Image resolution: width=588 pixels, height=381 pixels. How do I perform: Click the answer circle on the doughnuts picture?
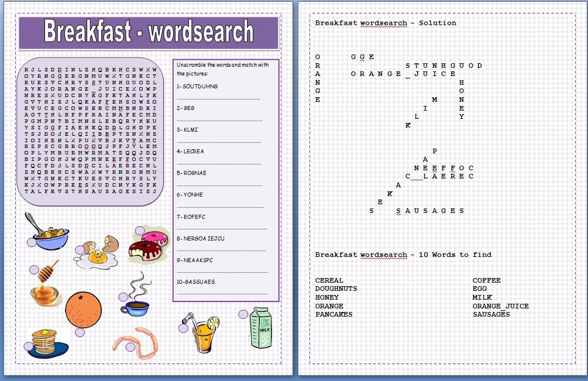point(140,230)
